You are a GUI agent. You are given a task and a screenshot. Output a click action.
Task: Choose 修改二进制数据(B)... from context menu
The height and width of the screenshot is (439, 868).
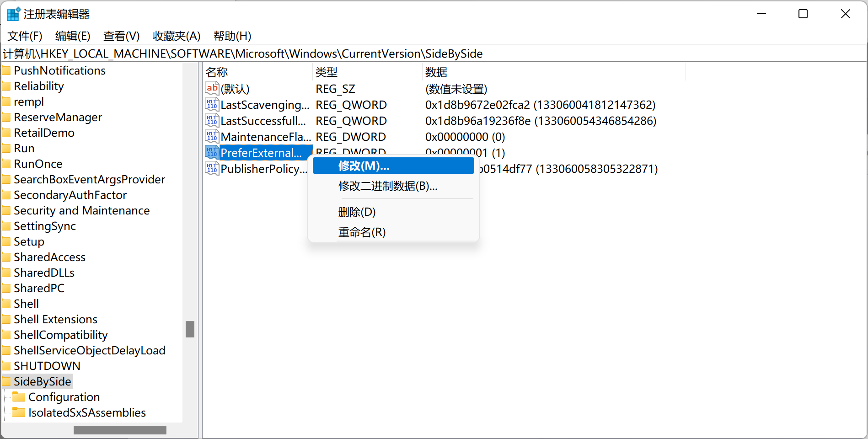click(393, 186)
